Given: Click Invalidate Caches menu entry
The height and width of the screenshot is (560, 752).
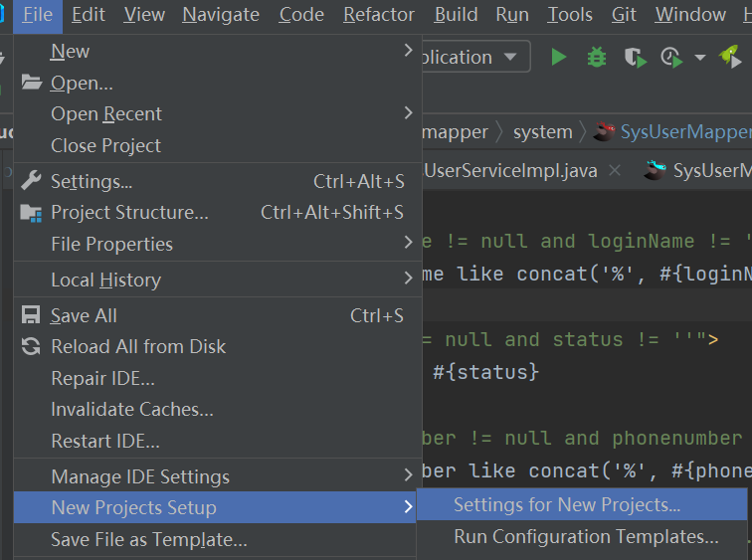Looking at the screenshot, I should pyautogui.click(x=132, y=409).
